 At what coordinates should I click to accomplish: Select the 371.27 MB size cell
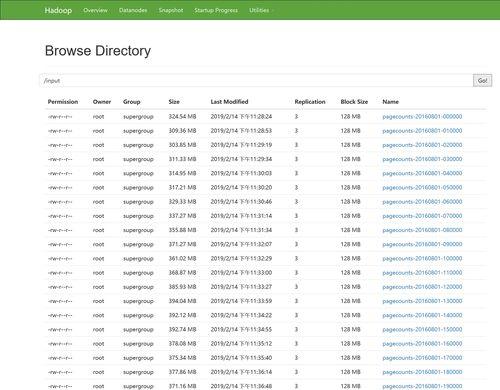click(182, 244)
